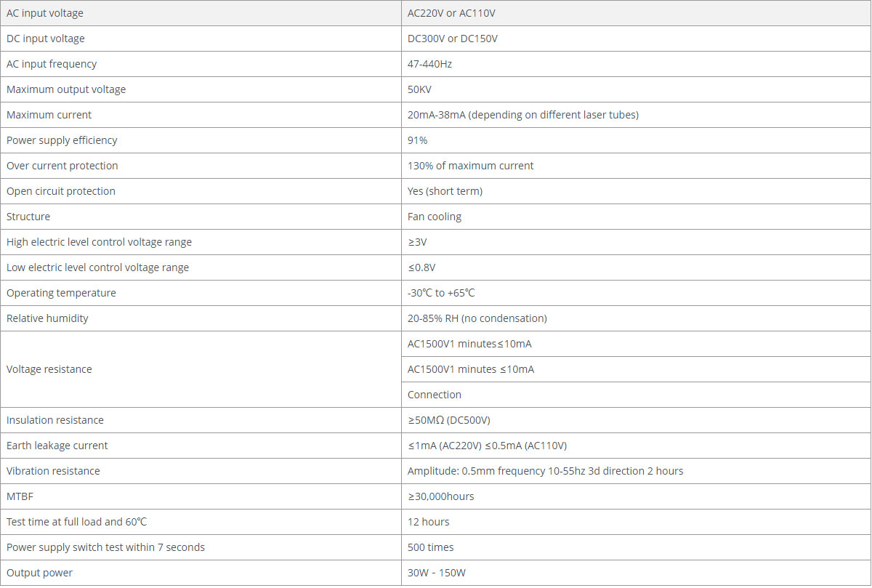Screen dimensions: 872x588
Task: Click the 91% efficiency value
Action: [418, 140]
